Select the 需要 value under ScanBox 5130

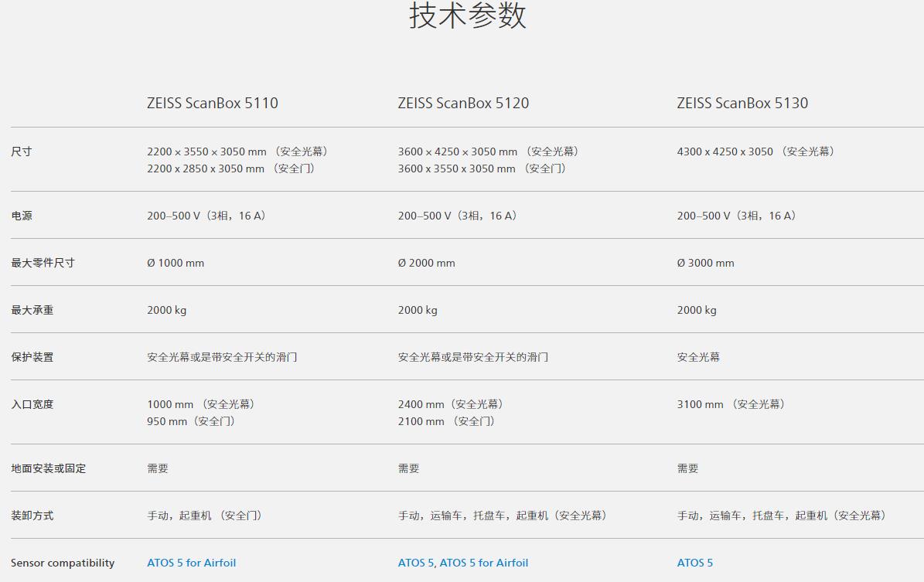pyautogui.click(x=687, y=468)
